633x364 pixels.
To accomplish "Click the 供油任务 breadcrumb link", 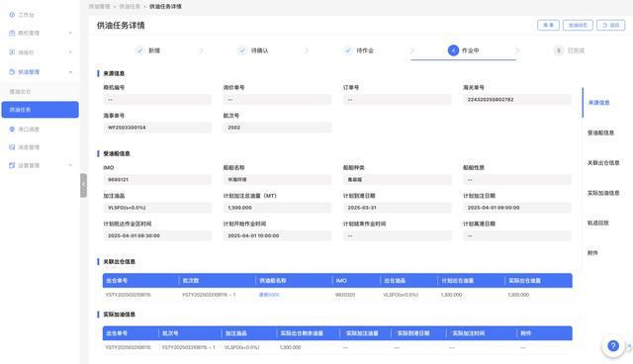I will coord(130,7).
